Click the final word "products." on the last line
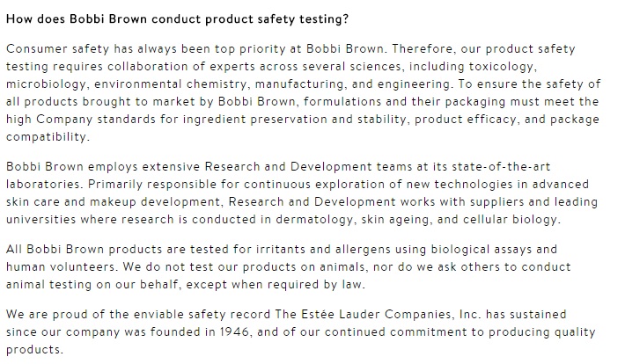Viewport: 625px width, 364px height. (34, 350)
